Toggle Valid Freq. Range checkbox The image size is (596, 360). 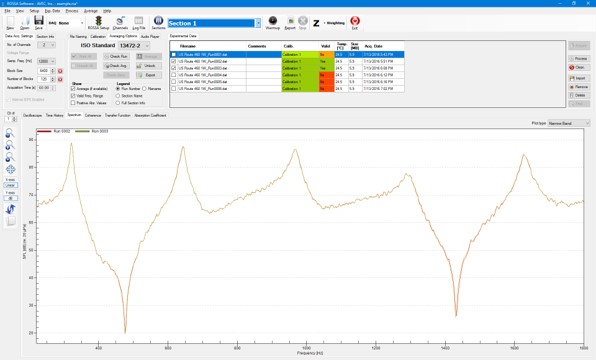click(x=73, y=96)
